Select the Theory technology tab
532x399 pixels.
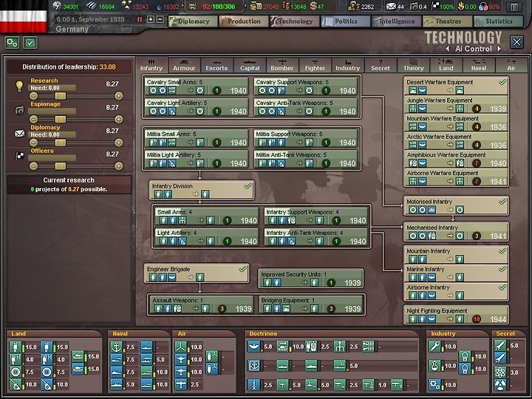(x=413, y=64)
